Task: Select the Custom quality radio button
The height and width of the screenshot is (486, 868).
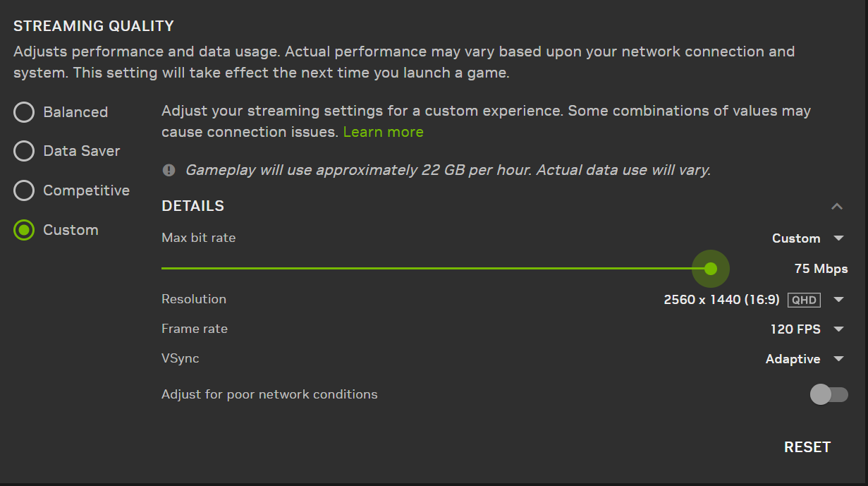Action: point(24,230)
